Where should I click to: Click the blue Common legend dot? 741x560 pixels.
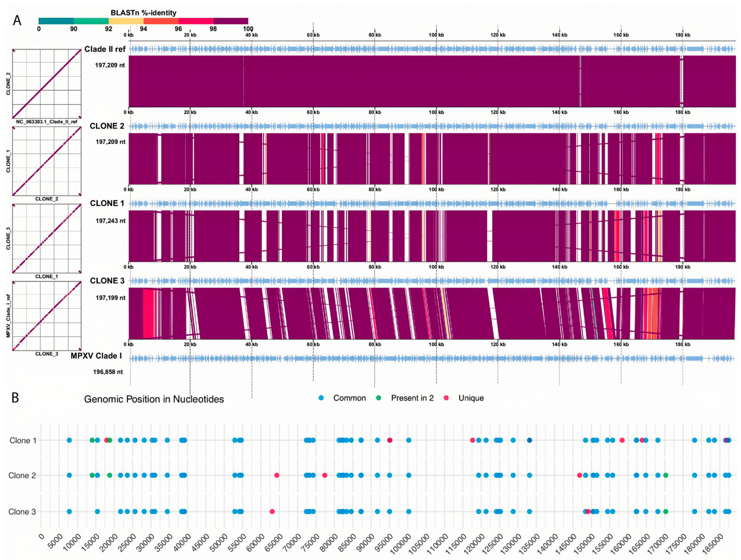(x=321, y=398)
